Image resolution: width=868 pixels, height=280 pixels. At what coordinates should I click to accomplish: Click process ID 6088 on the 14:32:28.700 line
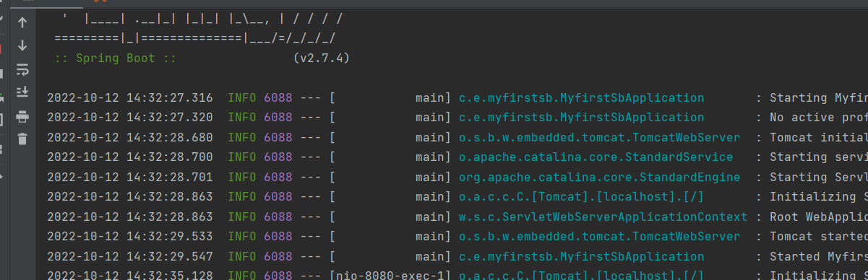tap(278, 157)
